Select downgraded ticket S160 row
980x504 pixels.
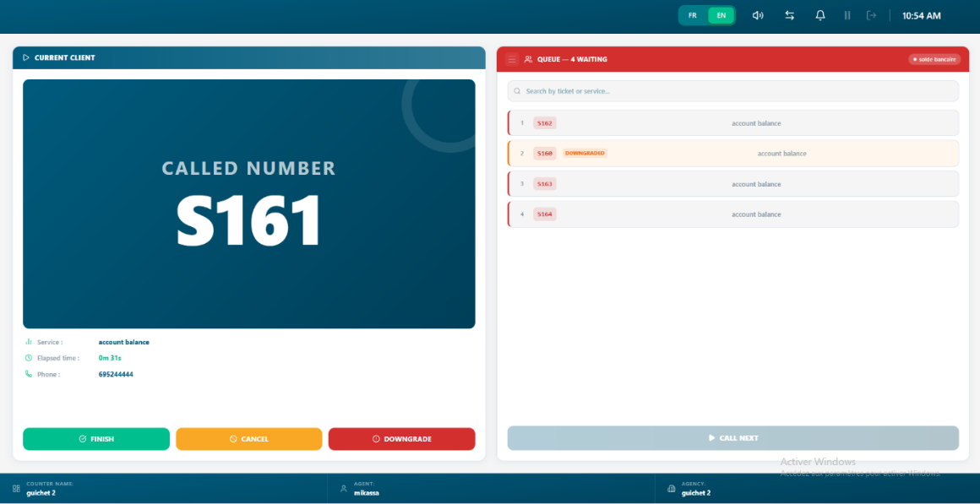click(733, 153)
